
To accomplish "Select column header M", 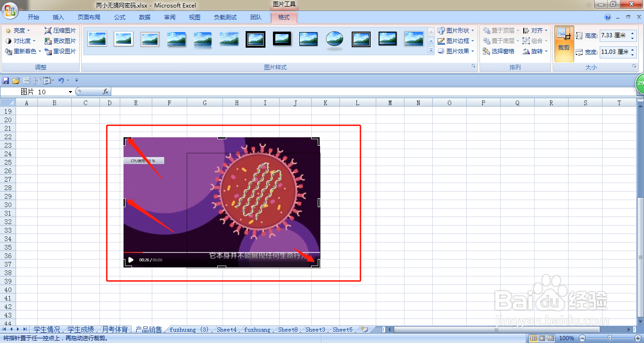I will 390,103.
